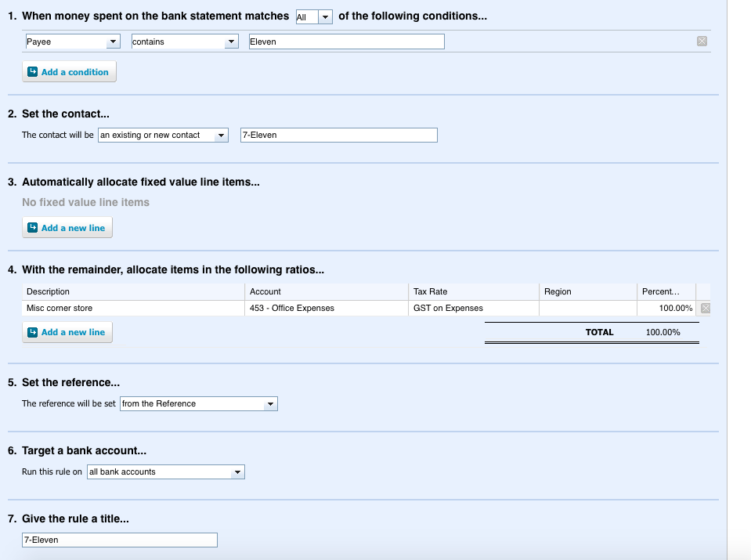Image resolution: width=751 pixels, height=560 pixels.
Task: Select the 'GST on Expenses' tax rate cell
Action: click(473, 308)
